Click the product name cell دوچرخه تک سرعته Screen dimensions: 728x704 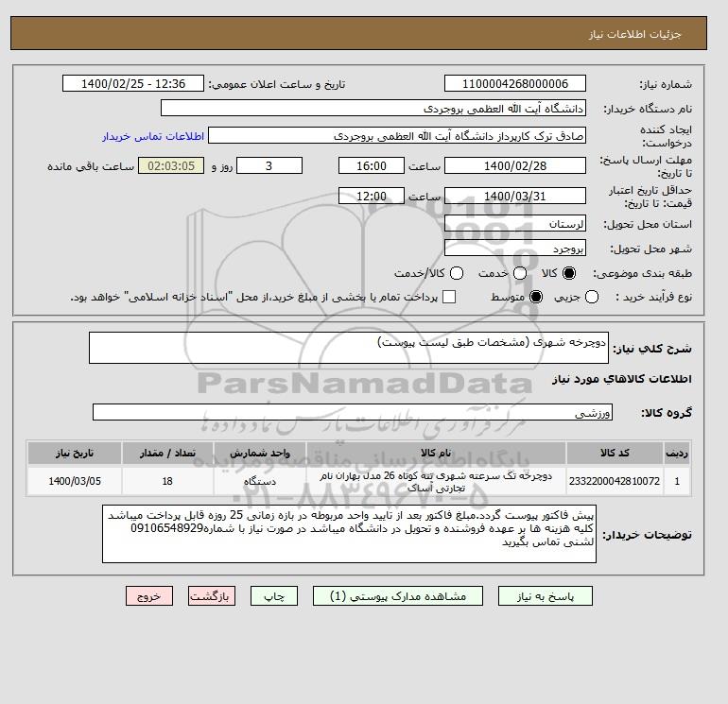[x=436, y=481]
